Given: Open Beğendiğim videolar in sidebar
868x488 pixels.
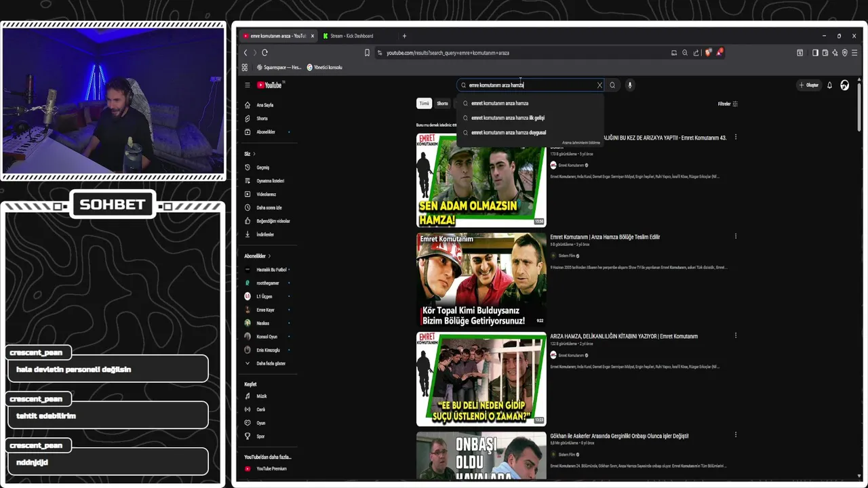Looking at the screenshot, I should click(x=268, y=221).
